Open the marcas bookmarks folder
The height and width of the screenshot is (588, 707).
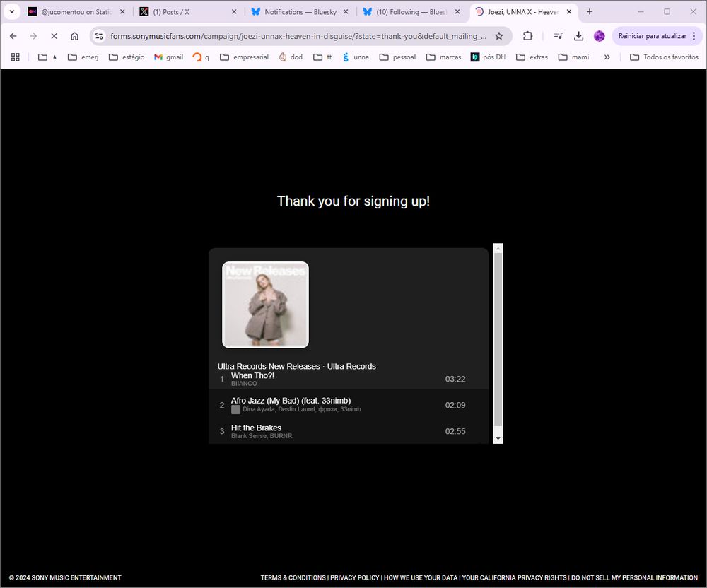(x=444, y=57)
